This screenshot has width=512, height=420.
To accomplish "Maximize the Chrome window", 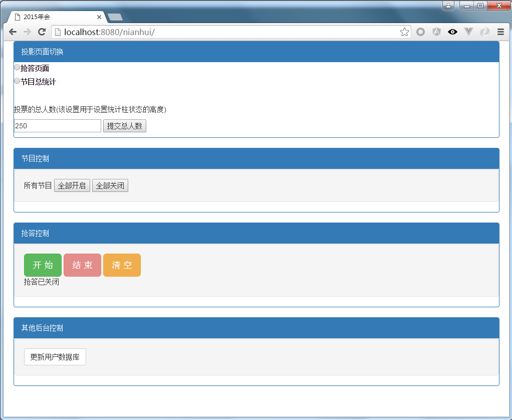I will coord(480,6).
